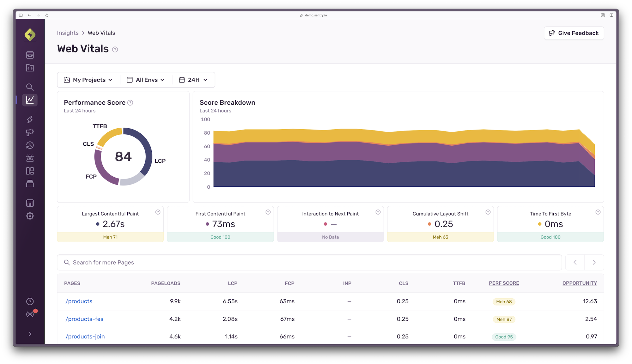Viewport: 632px width, 364px height.
Task: Open the Alerts siren icon
Action: [x=30, y=158]
